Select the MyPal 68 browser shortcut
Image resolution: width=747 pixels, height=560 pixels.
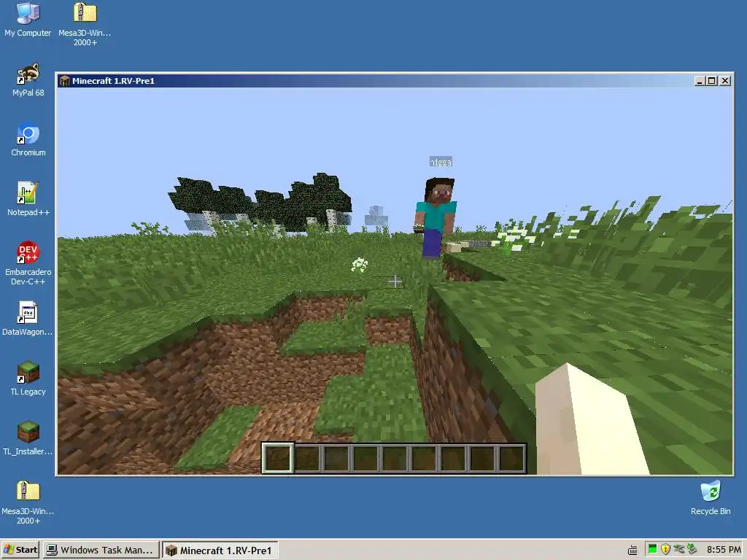28,79
